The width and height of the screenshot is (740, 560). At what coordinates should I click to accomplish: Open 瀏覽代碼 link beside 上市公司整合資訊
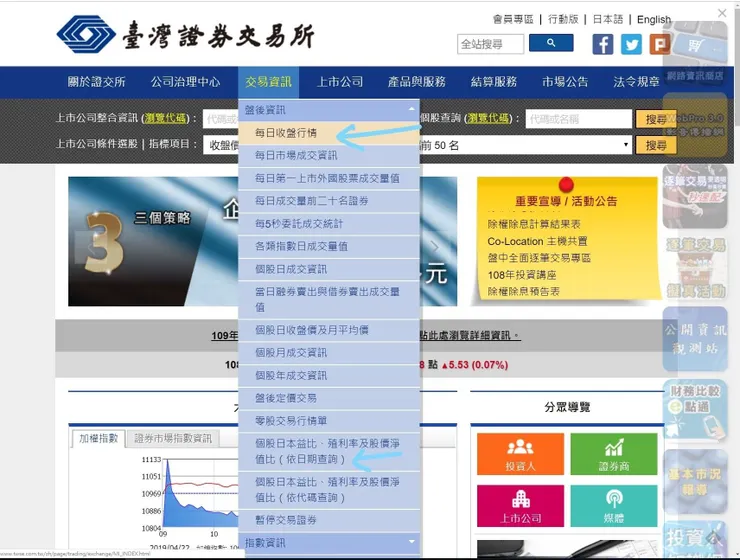(x=165, y=118)
